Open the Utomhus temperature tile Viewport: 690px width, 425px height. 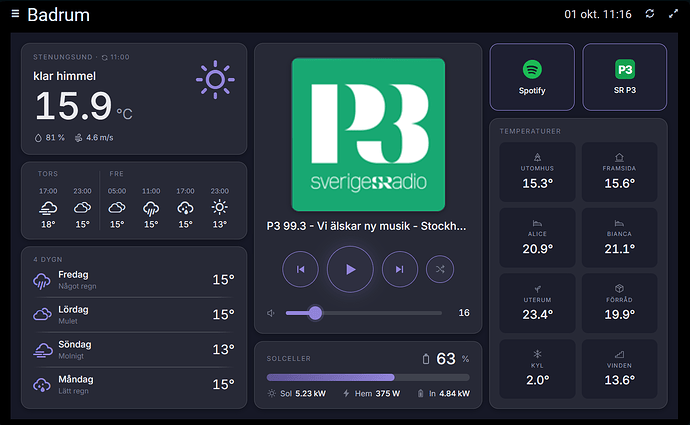[537, 172]
